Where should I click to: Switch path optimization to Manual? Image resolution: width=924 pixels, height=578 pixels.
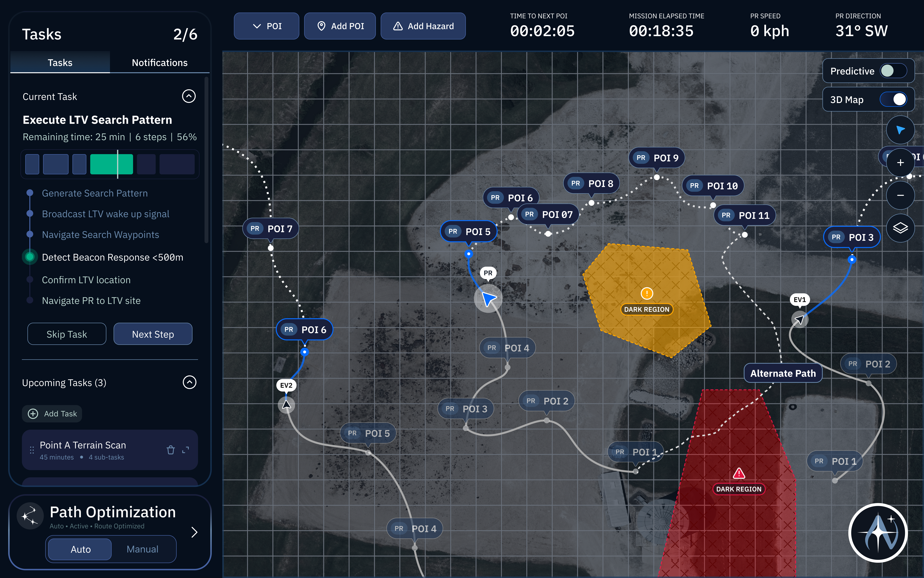pos(142,549)
